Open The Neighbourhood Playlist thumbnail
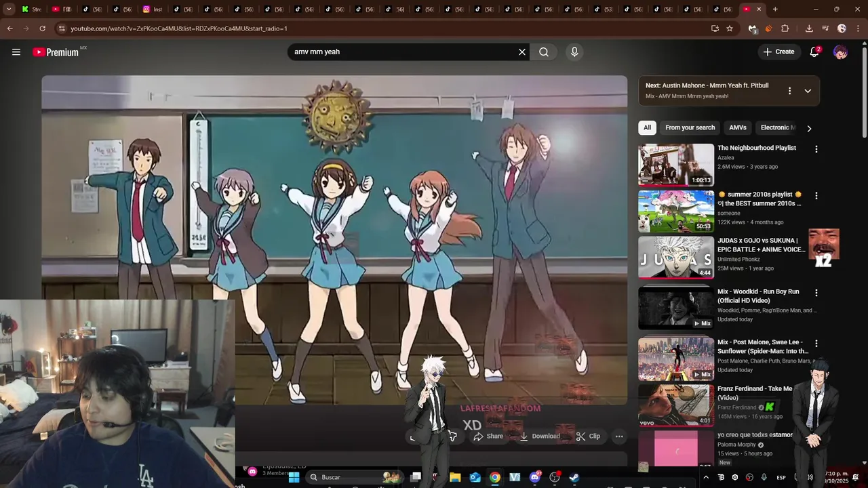The height and width of the screenshot is (488, 868). pos(676,165)
